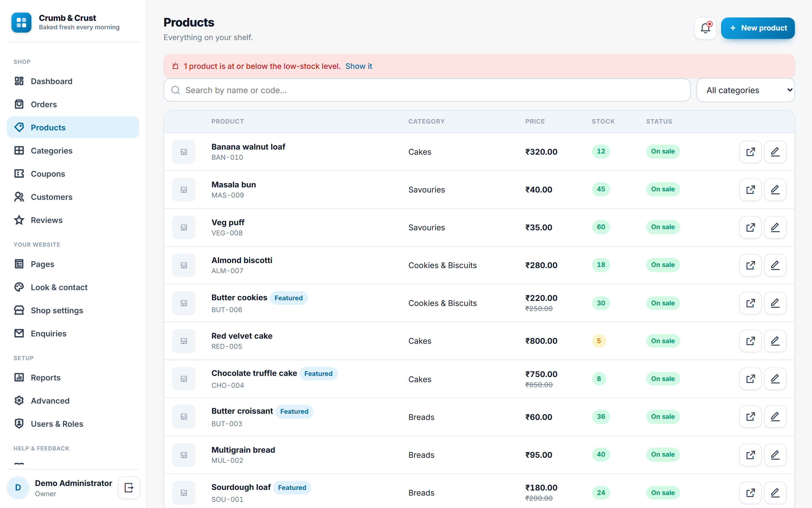
Task: Open Multigrain bread external view icon
Action: (x=750, y=455)
